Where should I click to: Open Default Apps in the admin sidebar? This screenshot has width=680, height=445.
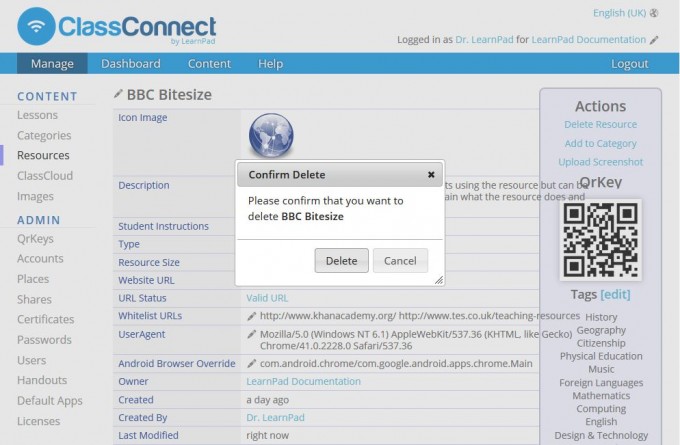coord(49,401)
